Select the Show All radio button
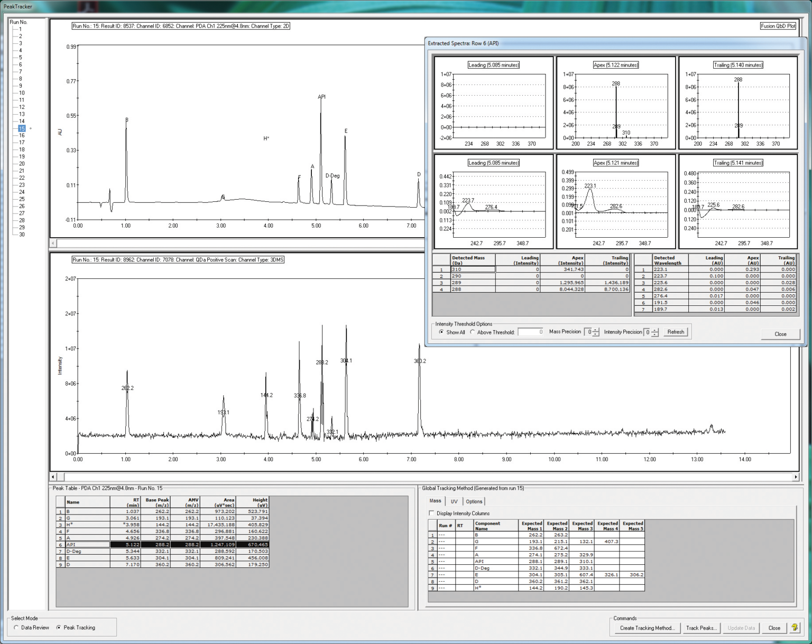This screenshot has height=644, width=812. (x=441, y=332)
